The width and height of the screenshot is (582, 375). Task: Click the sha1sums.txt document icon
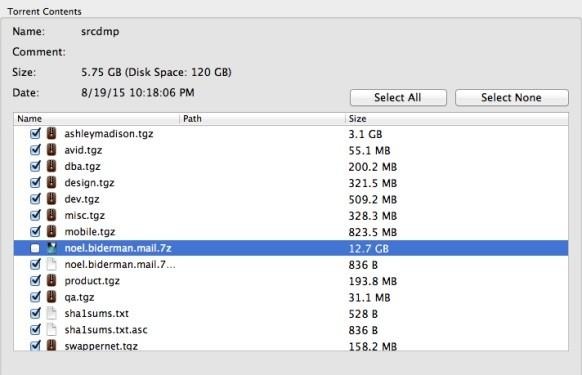(52, 313)
